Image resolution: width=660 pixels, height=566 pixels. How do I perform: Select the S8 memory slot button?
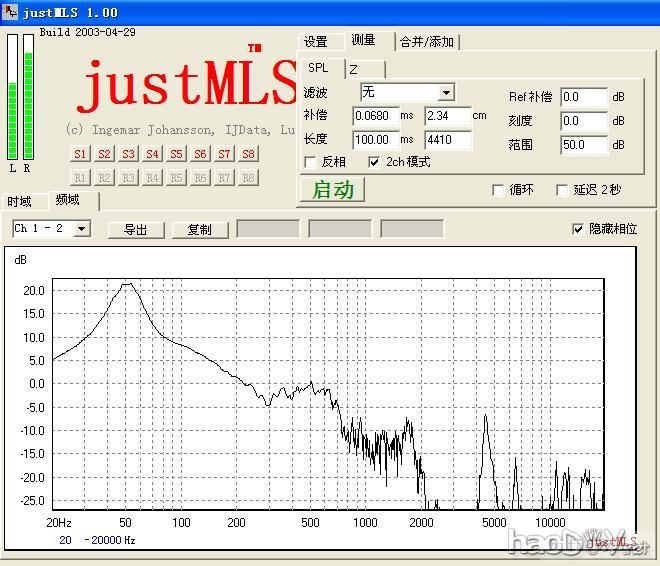(248, 154)
